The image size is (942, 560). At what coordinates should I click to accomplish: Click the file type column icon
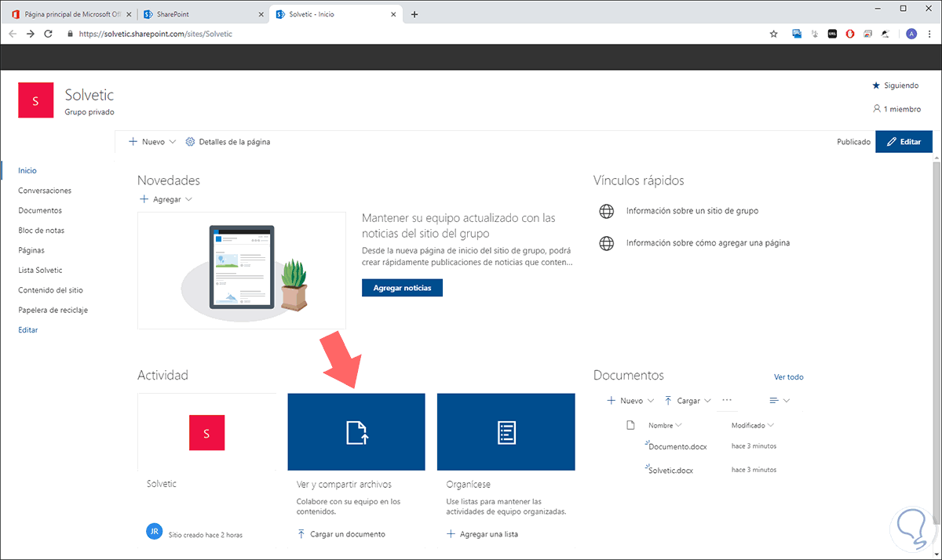pyautogui.click(x=630, y=425)
